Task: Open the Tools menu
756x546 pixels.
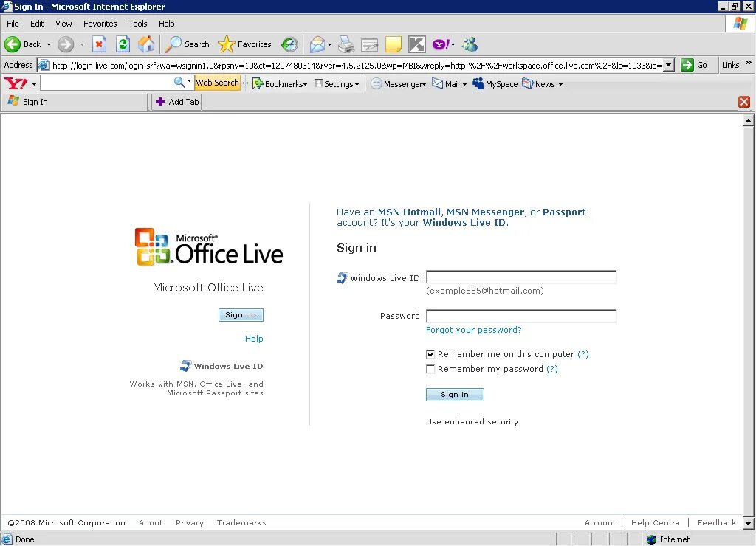Action: 138,24
